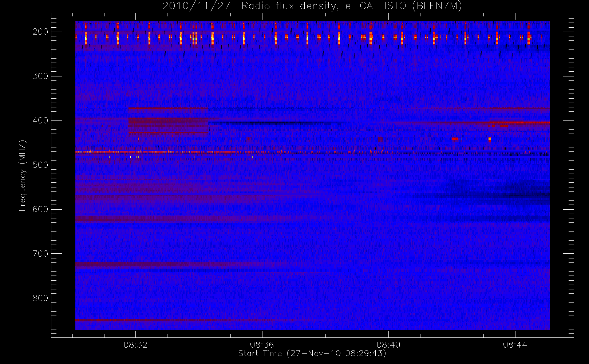The width and height of the screenshot is (589, 364).
Task: Click the 08:40 time axis label
Action: click(388, 345)
